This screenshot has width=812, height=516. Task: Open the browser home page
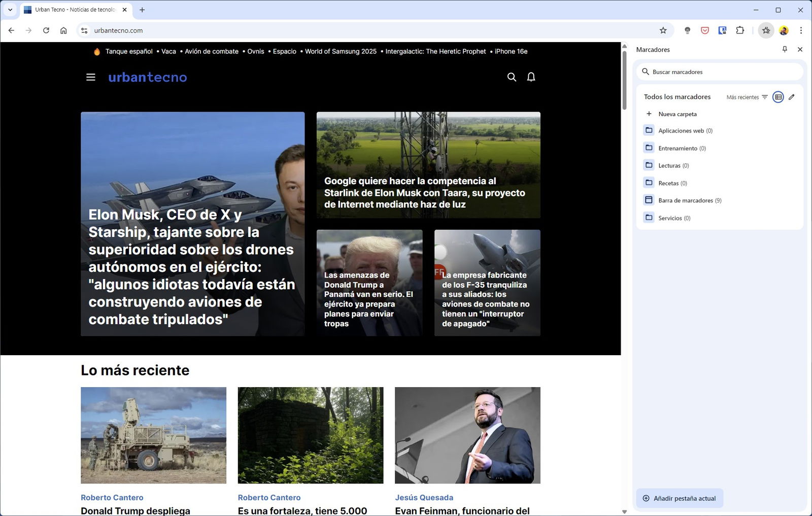[63, 30]
